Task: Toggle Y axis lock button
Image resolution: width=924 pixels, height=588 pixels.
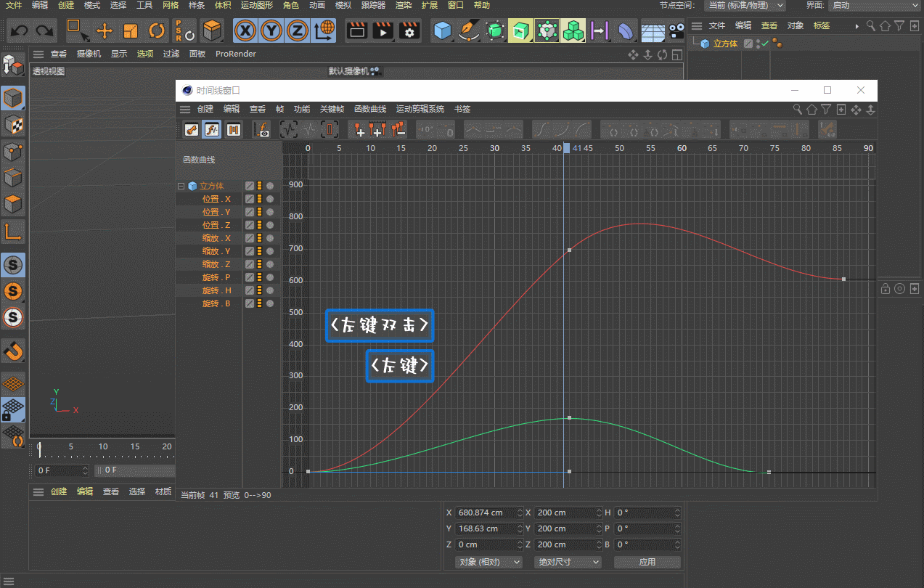Action: [271, 30]
